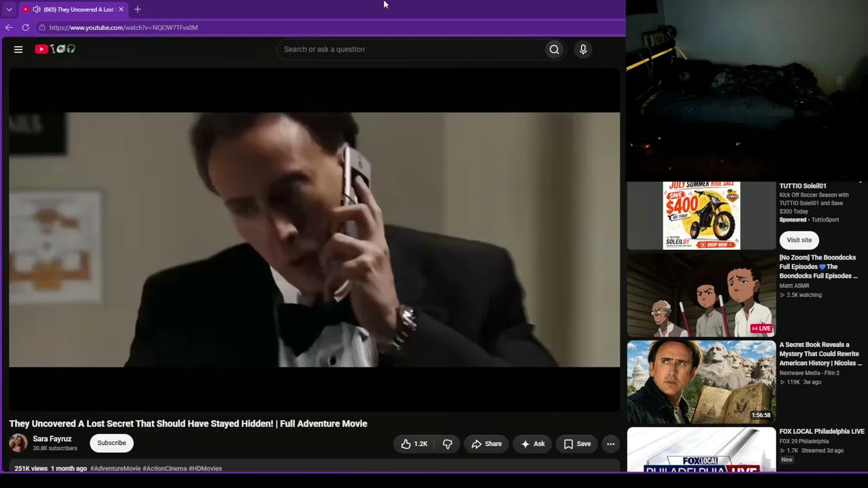Image resolution: width=868 pixels, height=488 pixels.
Task: Open A Secret Book Reveals a Mystery title
Action: tap(821, 354)
